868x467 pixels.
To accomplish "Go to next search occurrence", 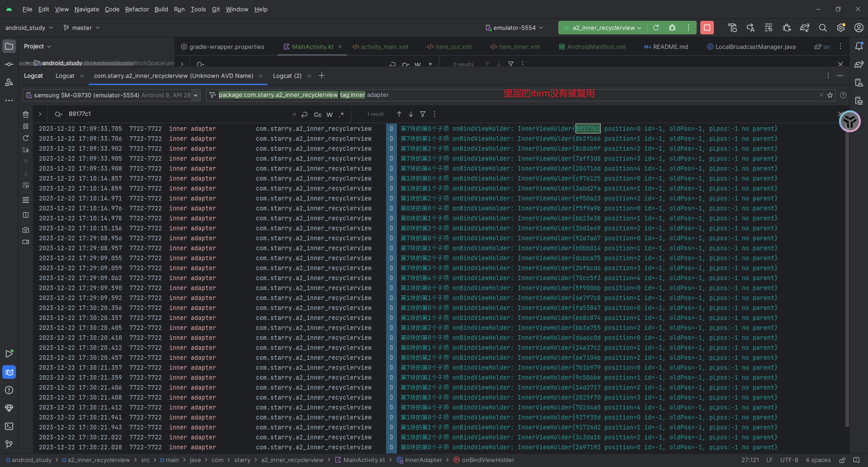I will coord(411,114).
